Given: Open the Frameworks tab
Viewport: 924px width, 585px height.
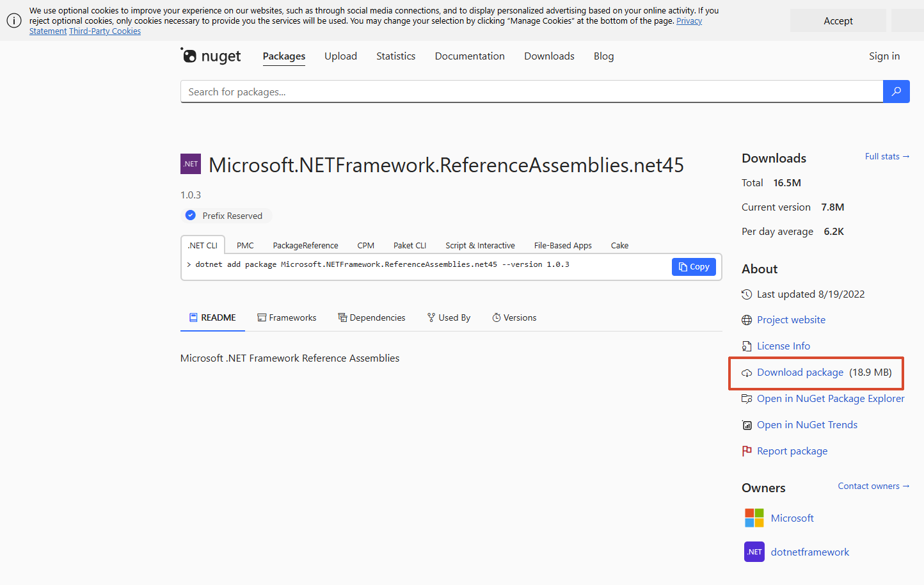Looking at the screenshot, I should pyautogui.click(x=287, y=317).
